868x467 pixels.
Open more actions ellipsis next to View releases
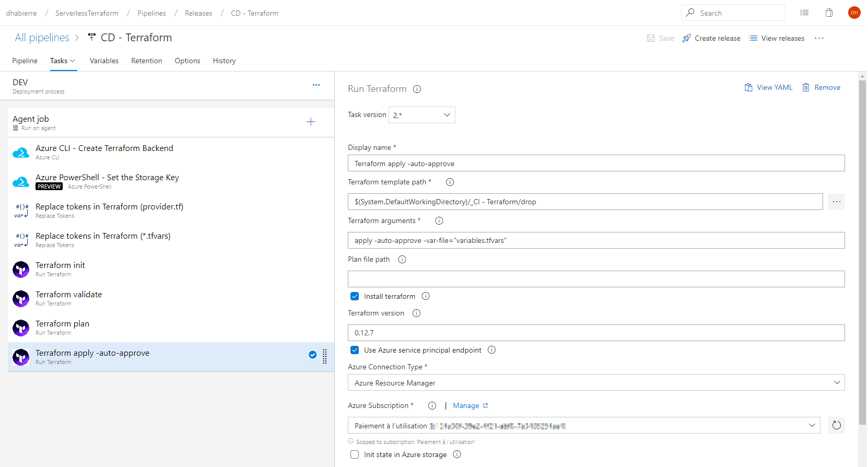(819, 38)
